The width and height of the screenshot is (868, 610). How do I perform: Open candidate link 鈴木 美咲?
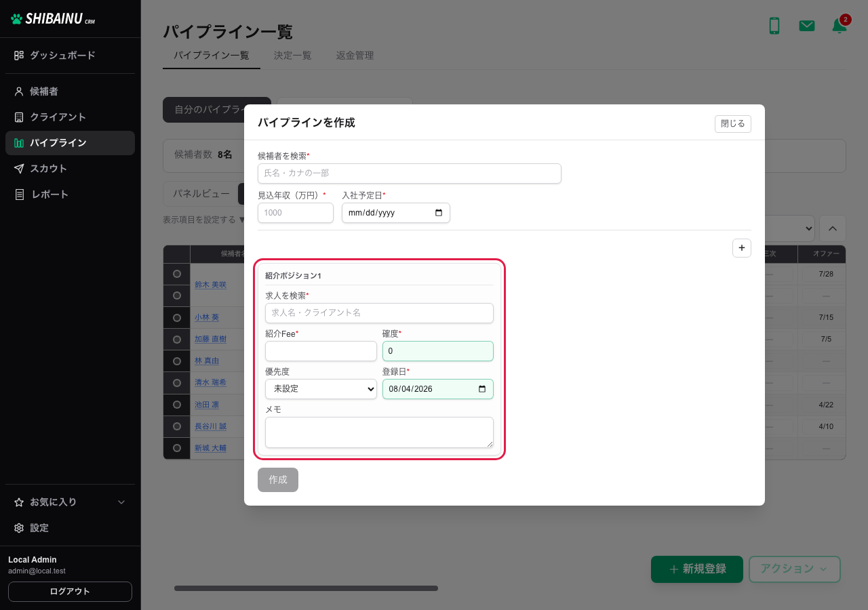point(210,285)
